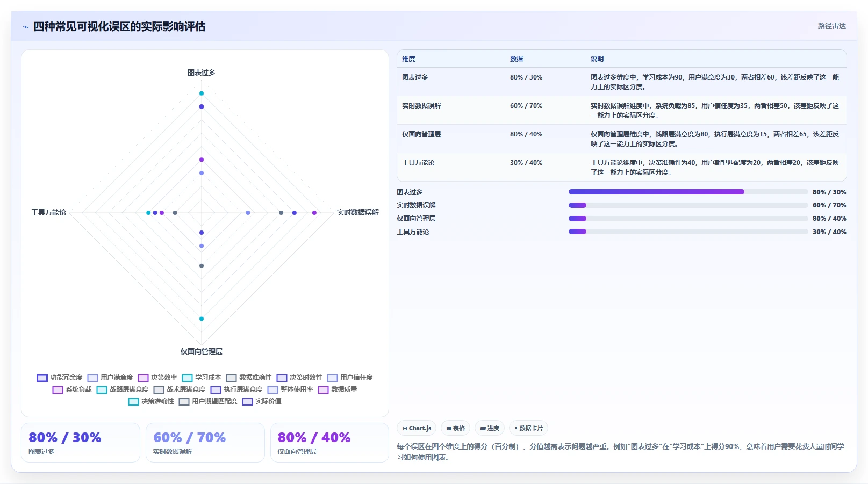The width and height of the screenshot is (868, 484).
Task: Click the description starting 图表过多维度中
Action: tap(715, 82)
